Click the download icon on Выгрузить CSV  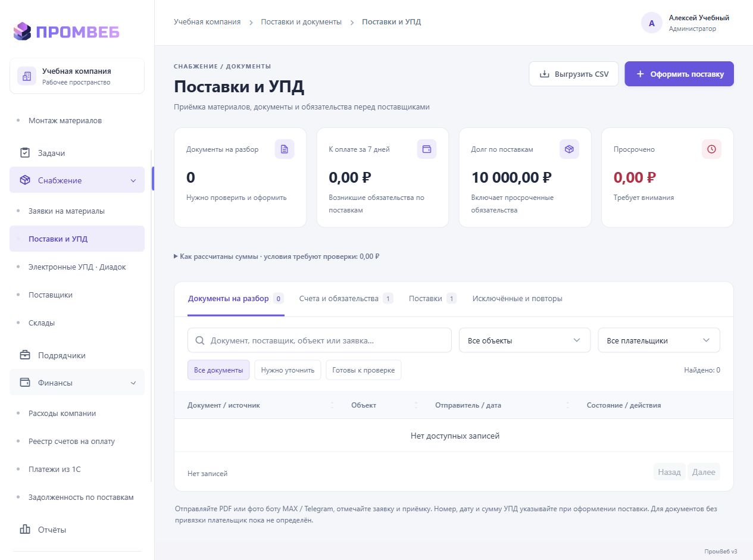click(x=544, y=74)
